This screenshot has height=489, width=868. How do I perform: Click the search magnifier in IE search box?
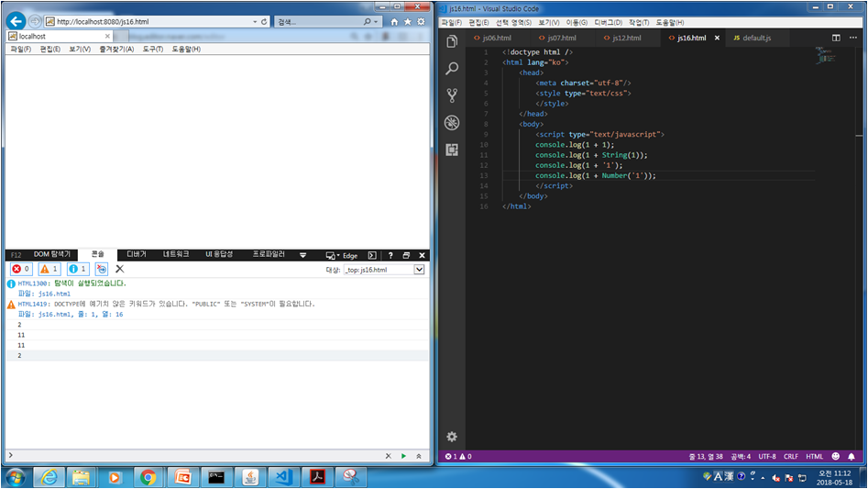[x=367, y=22]
